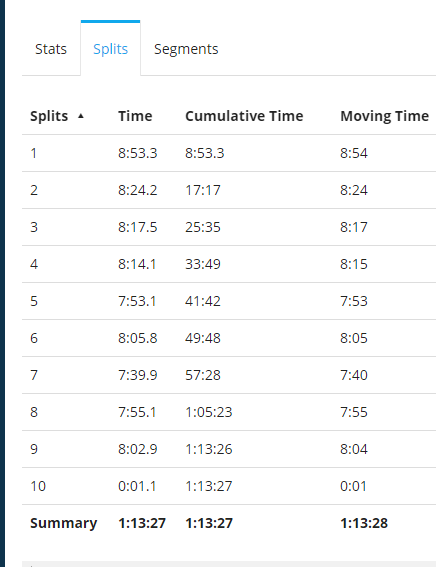Sort by Cumulative Time column header

click(x=244, y=116)
